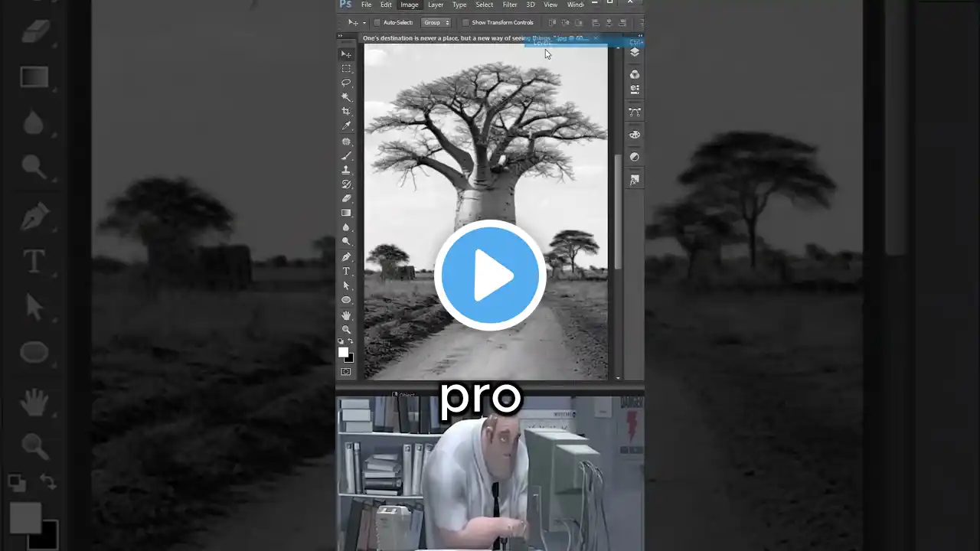Align right edges in options bar
980x551 pixels.
click(622, 22)
